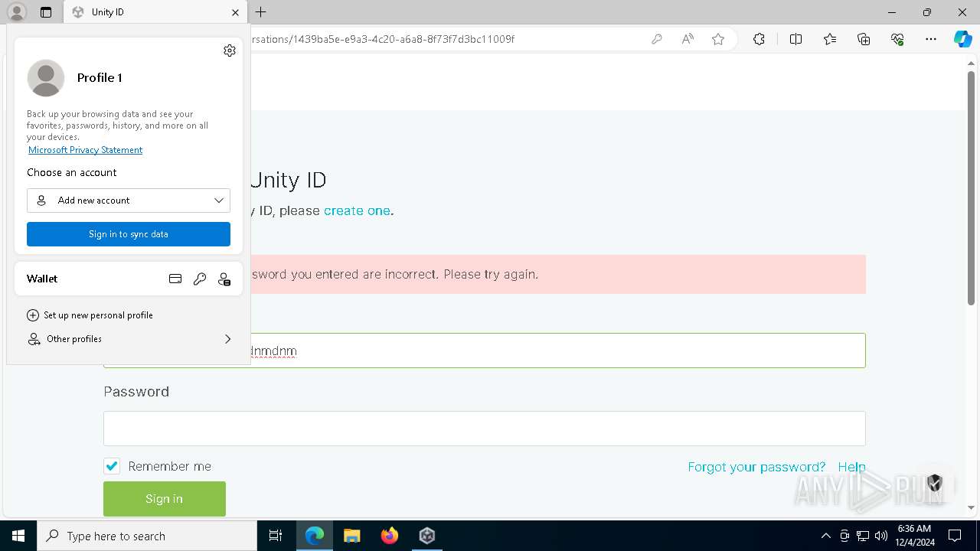Image resolution: width=980 pixels, height=551 pixels.
Task: Click the green Sign in button
Action: pyautogui.click(x=165, y=499)
